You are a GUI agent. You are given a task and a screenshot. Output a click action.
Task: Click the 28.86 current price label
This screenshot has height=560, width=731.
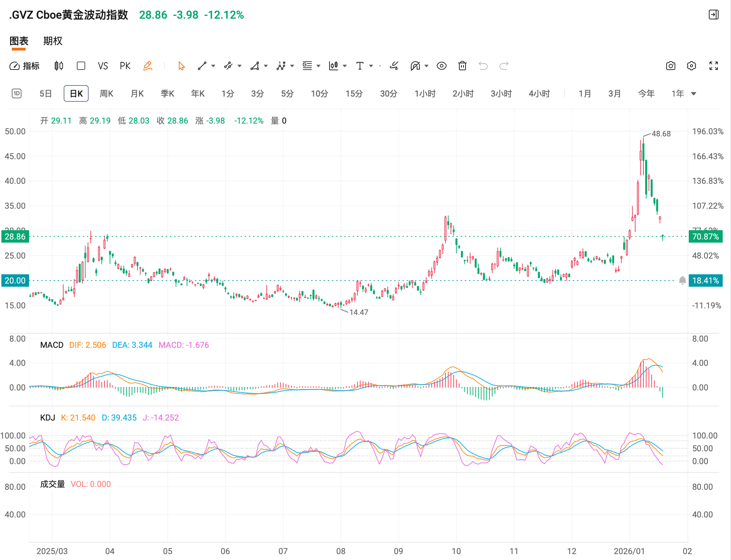(15, 236)
